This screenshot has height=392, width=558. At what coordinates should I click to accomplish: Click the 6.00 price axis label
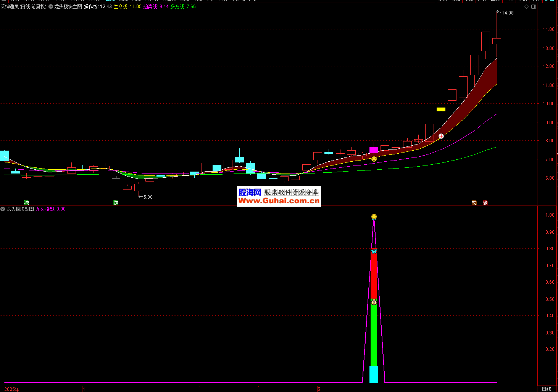point(550,178)
